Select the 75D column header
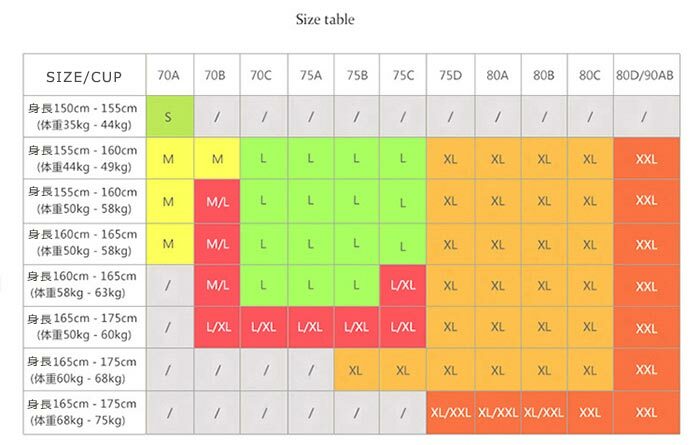The image size is (700, 445). coord(450,75)
